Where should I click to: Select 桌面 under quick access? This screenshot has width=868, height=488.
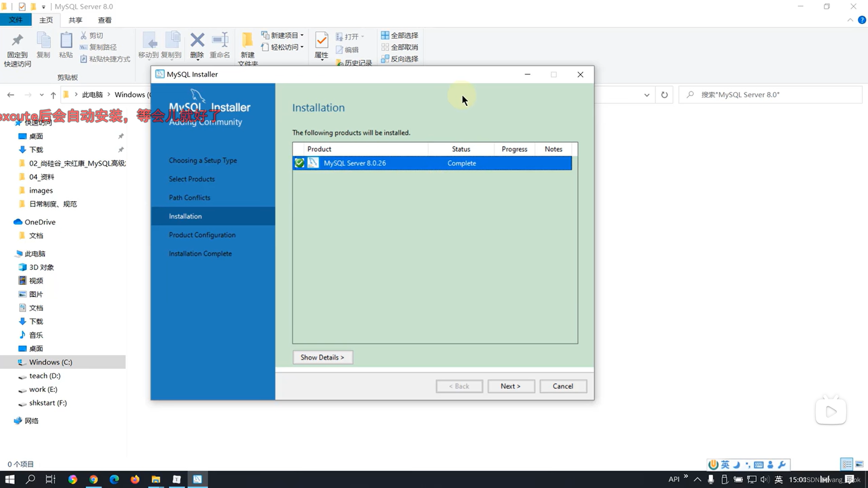[36, 136]
